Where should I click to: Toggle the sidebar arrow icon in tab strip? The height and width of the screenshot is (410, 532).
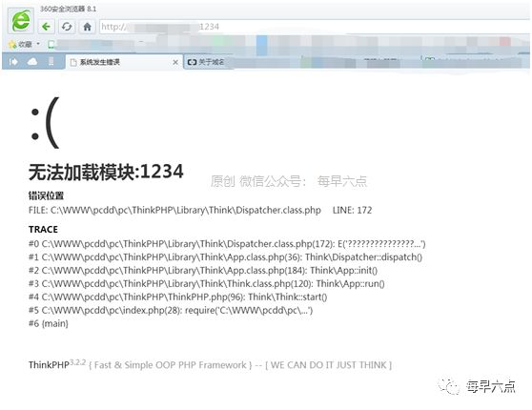click(x=13, y=62)
